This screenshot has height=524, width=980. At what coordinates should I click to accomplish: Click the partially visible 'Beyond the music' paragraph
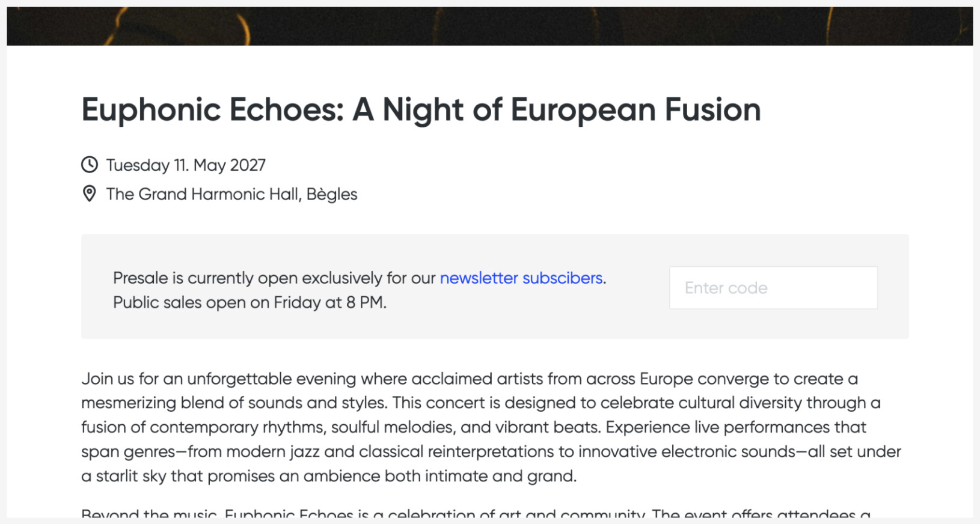coord(475,514)
